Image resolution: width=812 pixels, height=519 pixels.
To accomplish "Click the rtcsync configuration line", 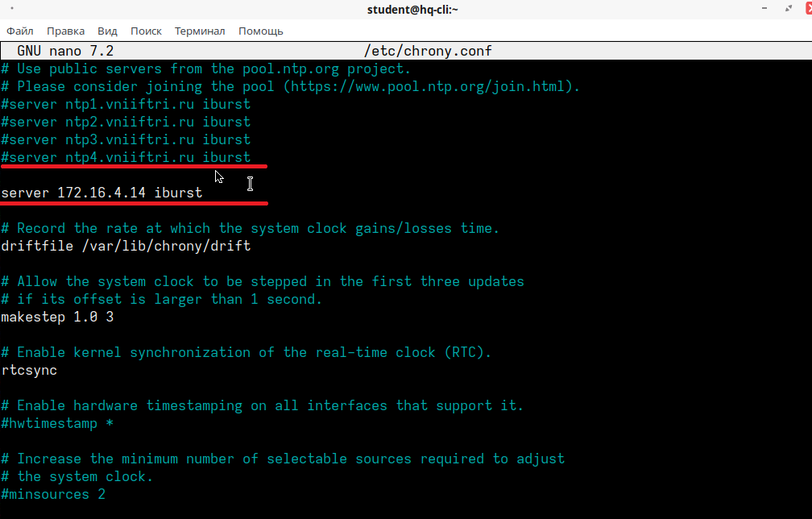I will [29, 370].
